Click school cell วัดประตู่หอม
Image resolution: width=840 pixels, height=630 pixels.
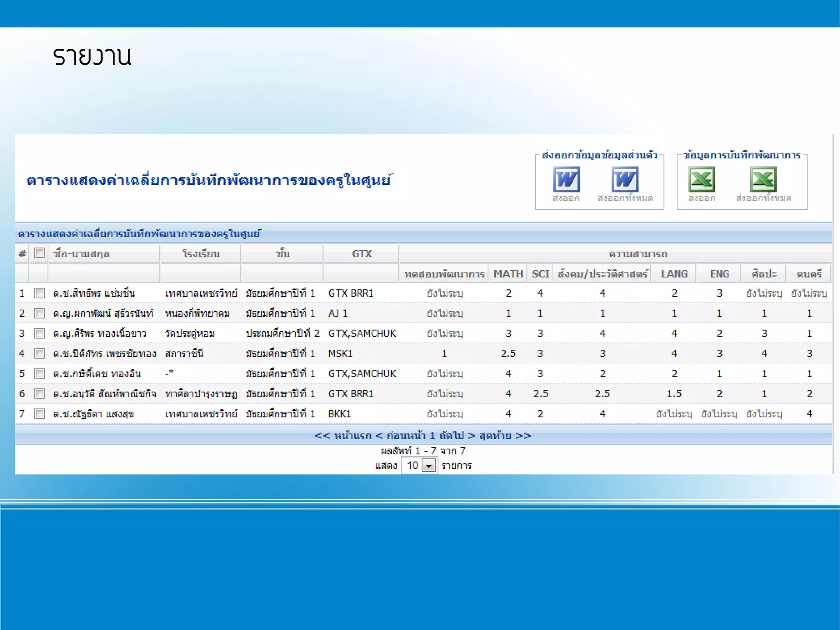tap(190, 333)
